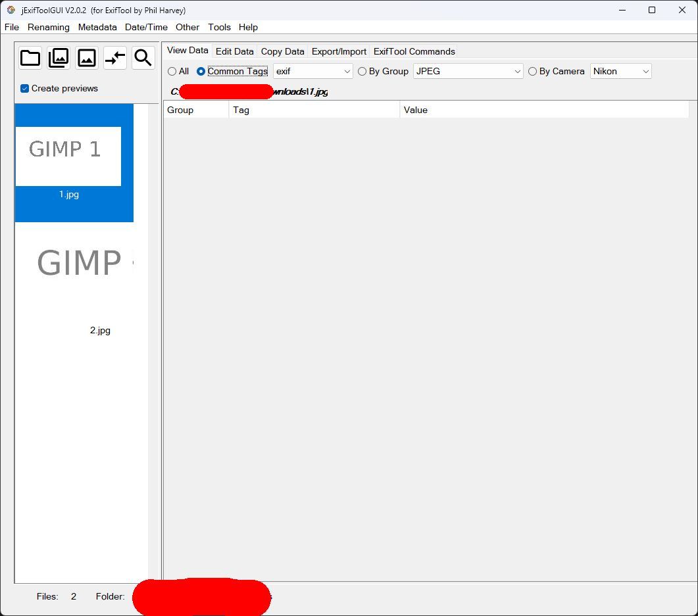Click the Value column header

[x=544, y=110]
